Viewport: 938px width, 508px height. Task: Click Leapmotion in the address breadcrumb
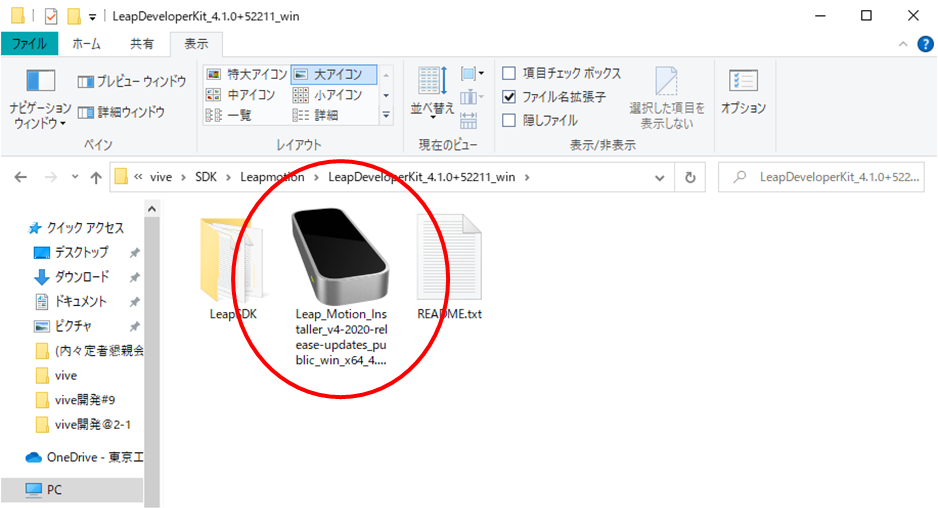(x=272, y=177)
